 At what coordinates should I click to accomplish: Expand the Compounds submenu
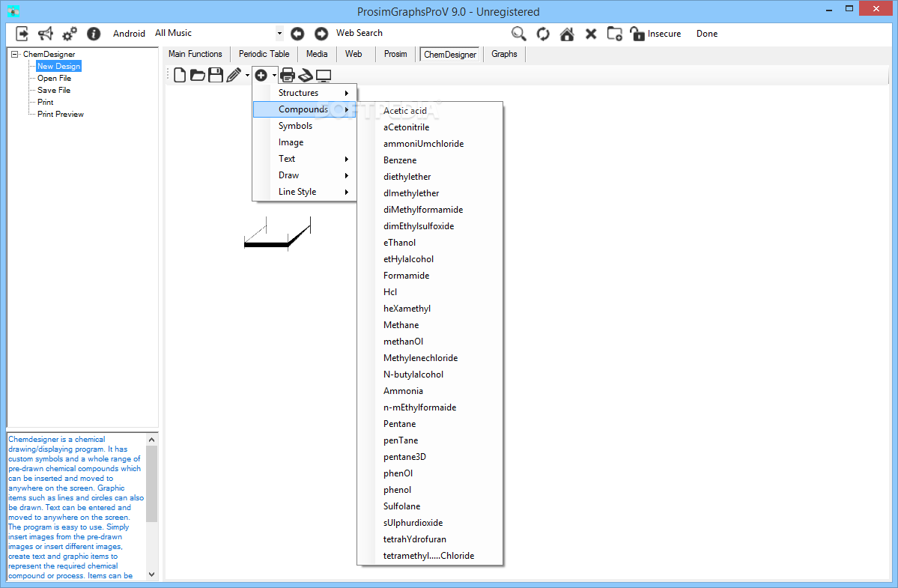pos(305,109)
